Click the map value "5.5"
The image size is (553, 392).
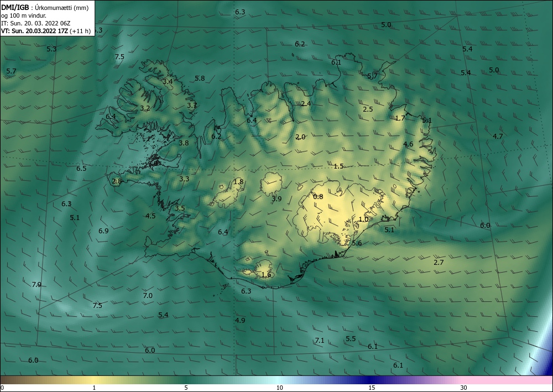tap(350, 339)
